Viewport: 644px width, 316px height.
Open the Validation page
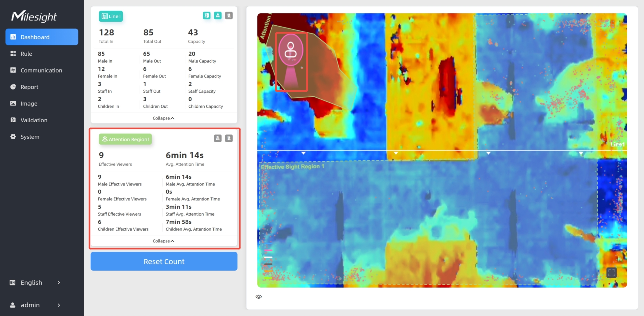coord(34,120)
